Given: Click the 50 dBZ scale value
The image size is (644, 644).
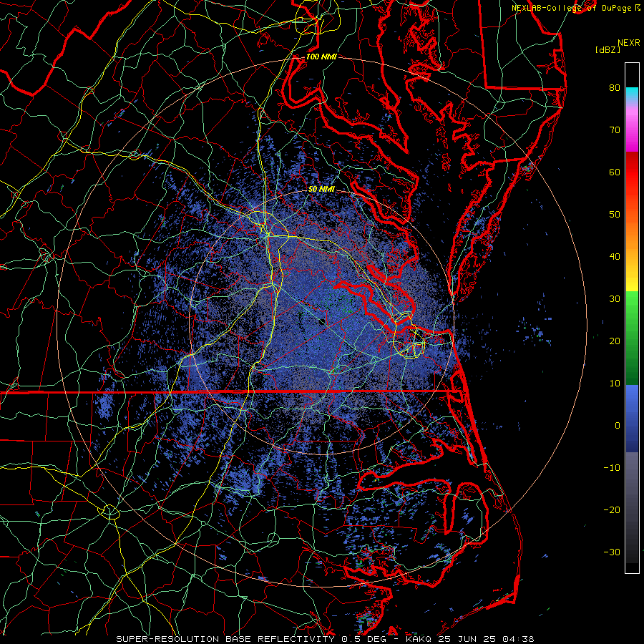Looking at the screenshot, I should [615, 215].
